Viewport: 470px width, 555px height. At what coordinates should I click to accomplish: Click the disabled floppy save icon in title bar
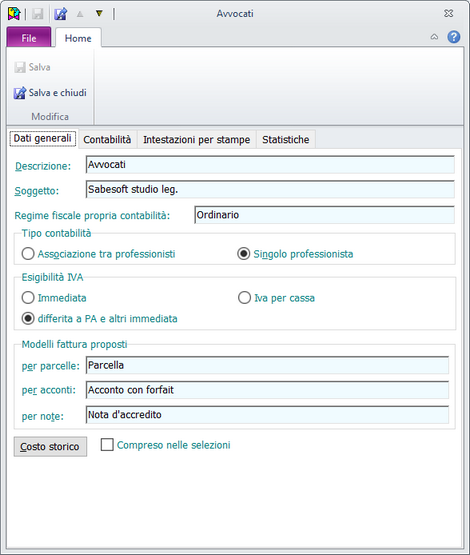[38, 14]
